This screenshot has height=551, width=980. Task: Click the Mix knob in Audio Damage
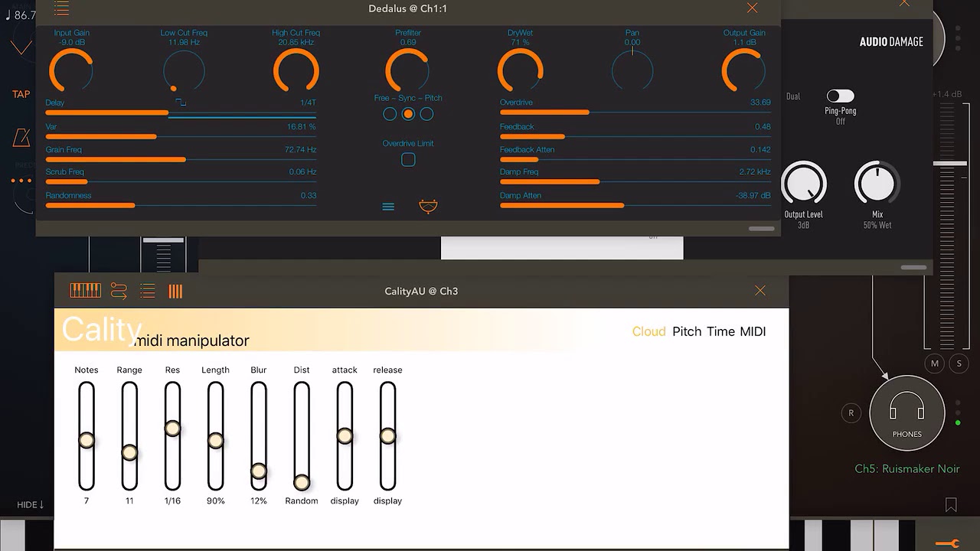click(877, 184)
